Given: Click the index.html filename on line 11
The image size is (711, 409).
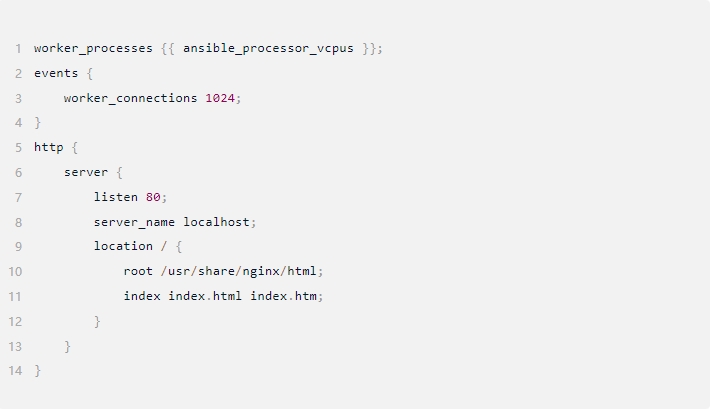Looking at the screenshot, I should (205, 296).
